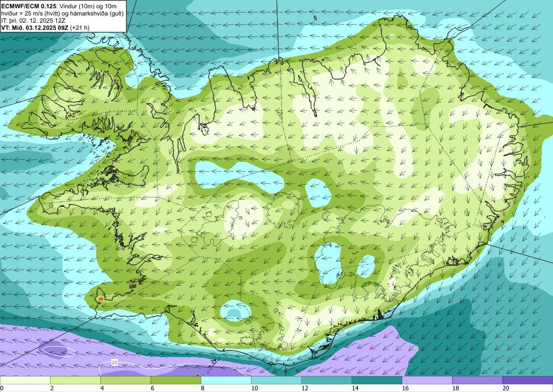Click the legend value "18"
553x392 pixels.
455,389
